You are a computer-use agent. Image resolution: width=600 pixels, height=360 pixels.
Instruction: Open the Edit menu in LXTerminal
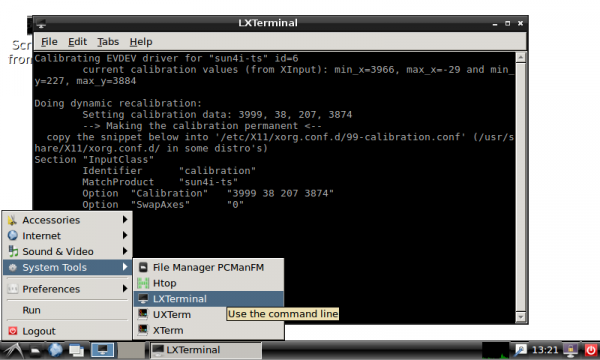77,42
